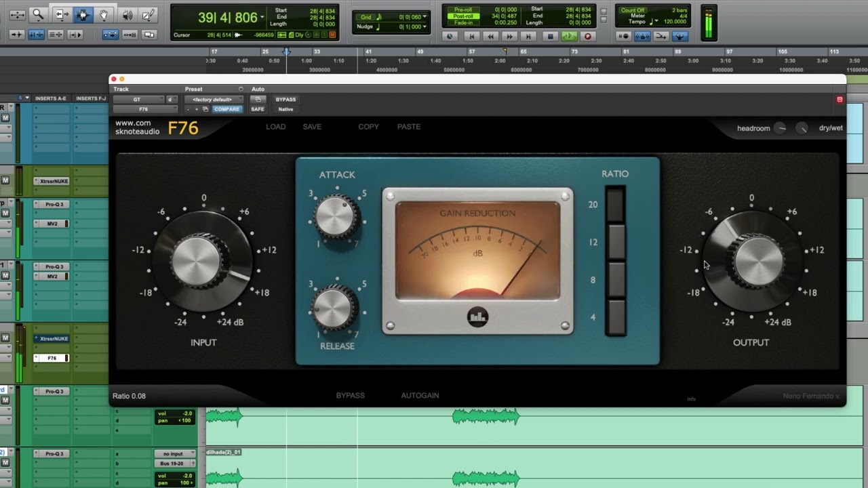Click the Fast Forward transport button

point(510,37)
